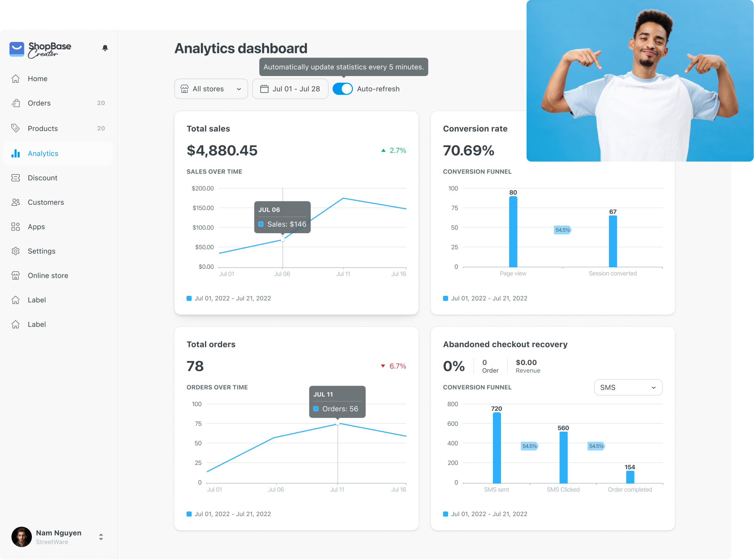Open the All stores dropdown
The height and width of the screenshot is (560, 754).
[x=211, y=89]
